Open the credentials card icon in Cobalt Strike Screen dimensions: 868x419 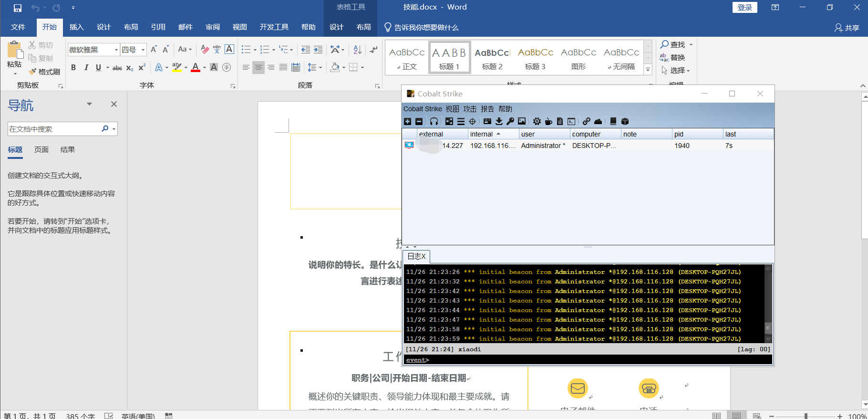[x=487, y=121]
